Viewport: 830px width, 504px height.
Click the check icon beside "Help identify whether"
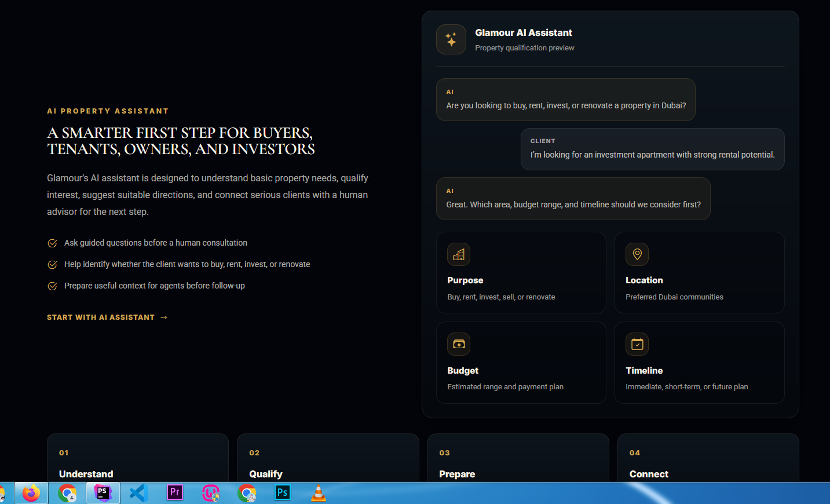tap(52, 265)
